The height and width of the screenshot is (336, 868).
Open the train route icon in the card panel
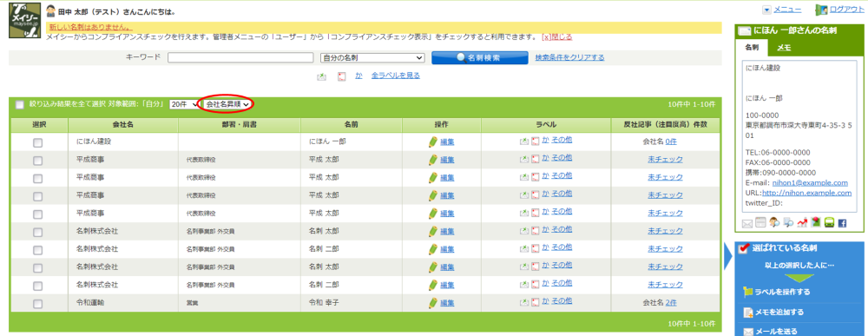click(829, 222)
